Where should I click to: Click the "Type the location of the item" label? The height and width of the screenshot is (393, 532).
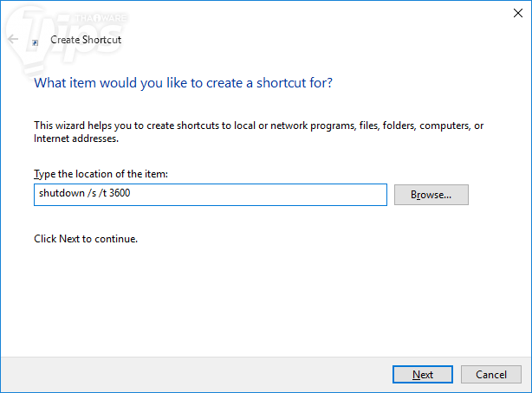101,174
